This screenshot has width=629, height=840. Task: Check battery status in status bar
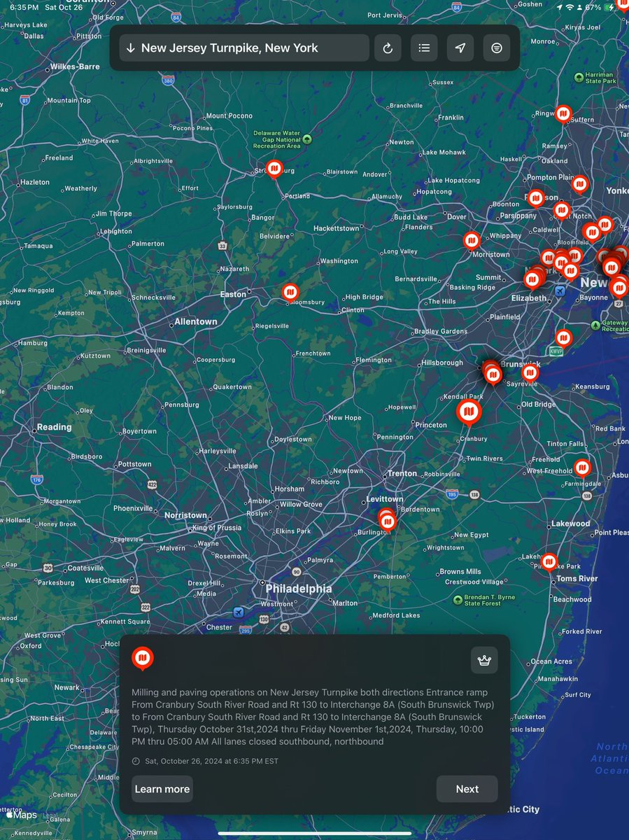[x=611, y=7]
